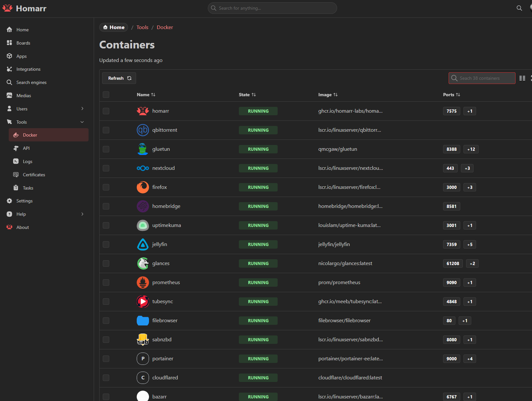Viewport: 532px width, 401px height.
Task: Click the search magnifier icon at top right
Action: click(x=519, y=8)
